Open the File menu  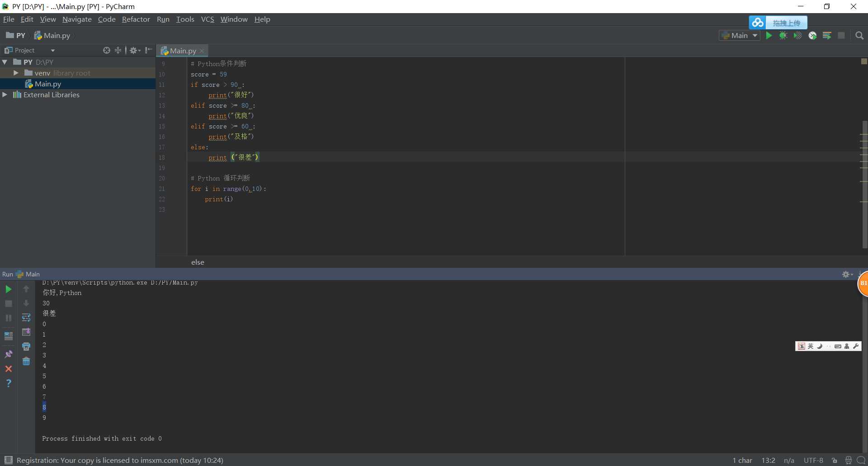point(9,19)
